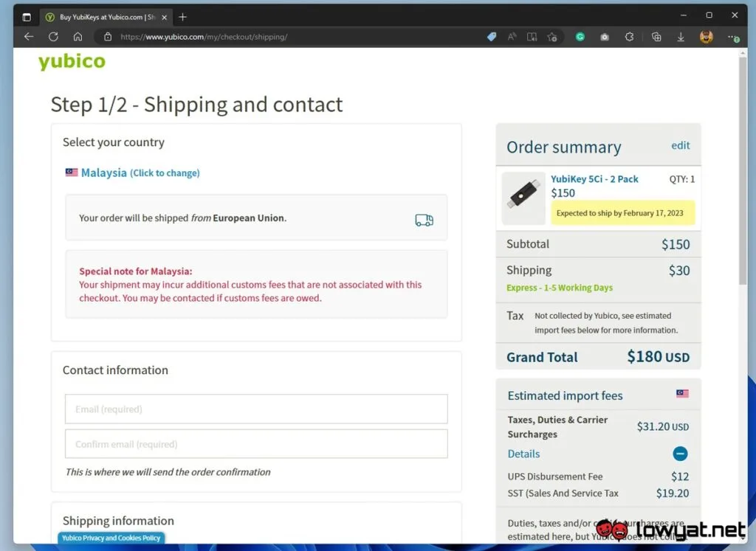Viewport: 756px width, 551px height.
Task: Open the shopping price tag icon
Action: click(491, 37)
